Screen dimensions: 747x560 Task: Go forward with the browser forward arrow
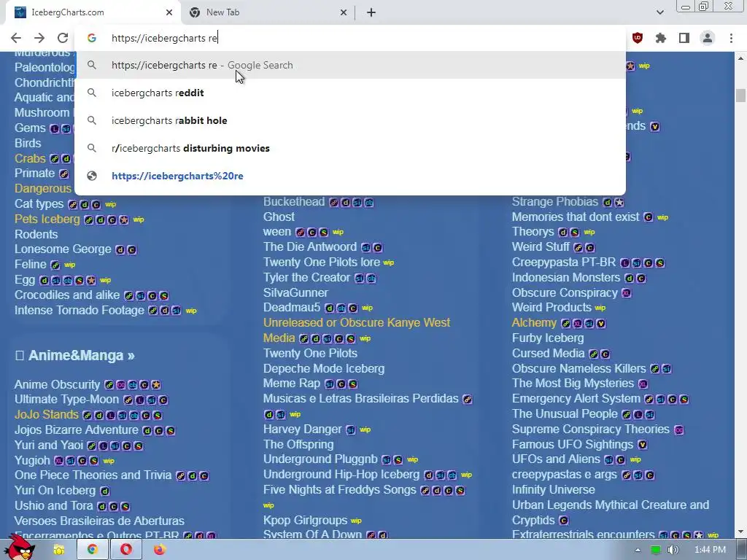coord(39,38)
